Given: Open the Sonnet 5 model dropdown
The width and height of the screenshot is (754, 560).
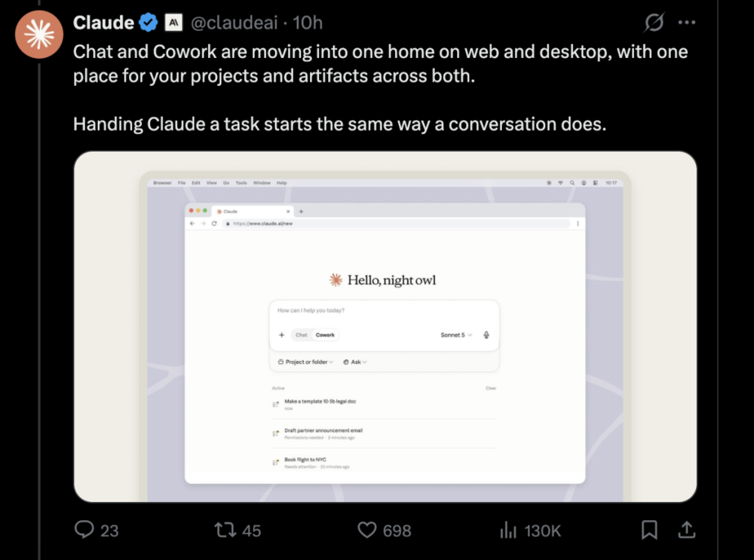Looking at the screenshot, I should [x=456, y=335].
